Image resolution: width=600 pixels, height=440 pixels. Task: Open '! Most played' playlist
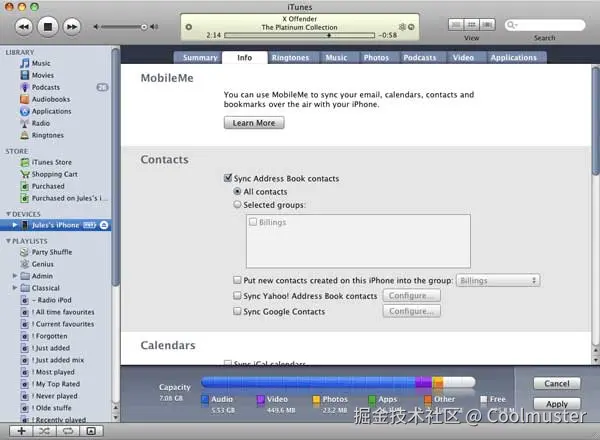tap(55, 372)
